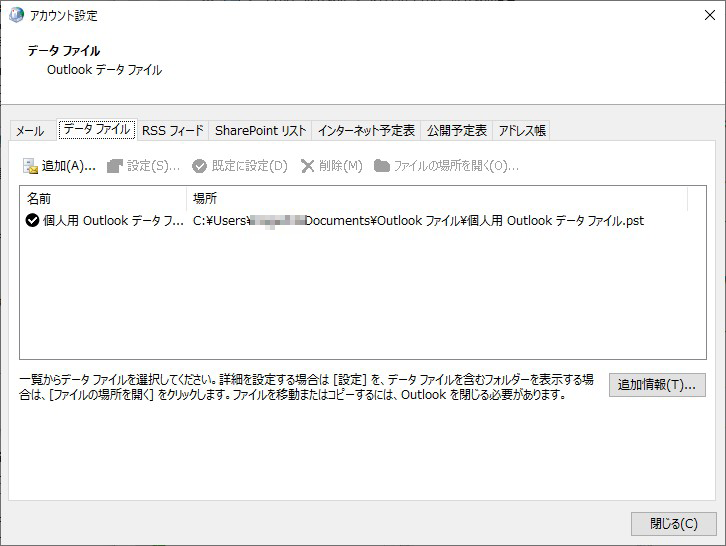Screen dimensions: 726x546
Task: Click the 追加情報(T)... button
Action: point(657,385)
